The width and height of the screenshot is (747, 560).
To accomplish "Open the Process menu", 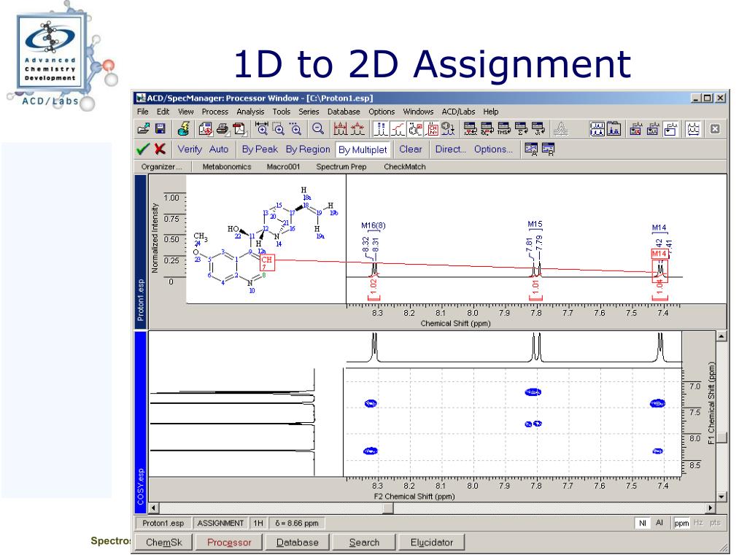I will click(215, 112).
